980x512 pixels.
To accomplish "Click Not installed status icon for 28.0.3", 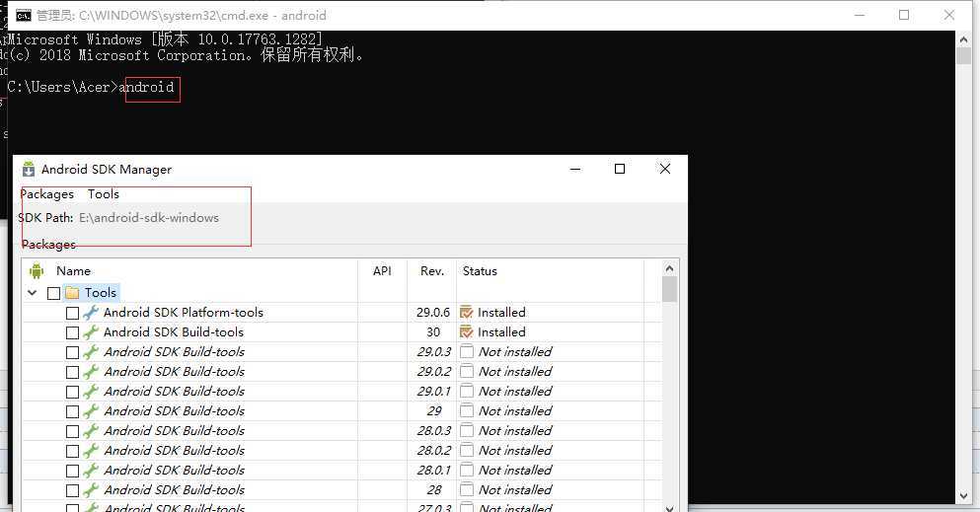I will (466, 431).
